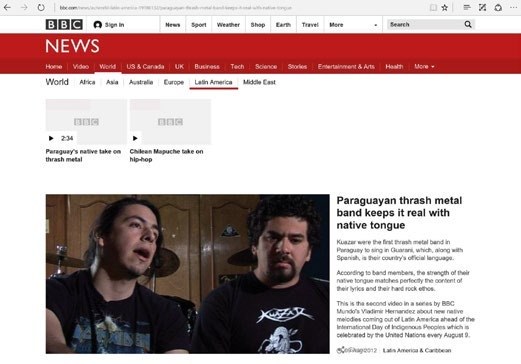This screenshot has height=364, width=521.
Task: Click the Sign in text link
Action: click(x=114, y=25)
